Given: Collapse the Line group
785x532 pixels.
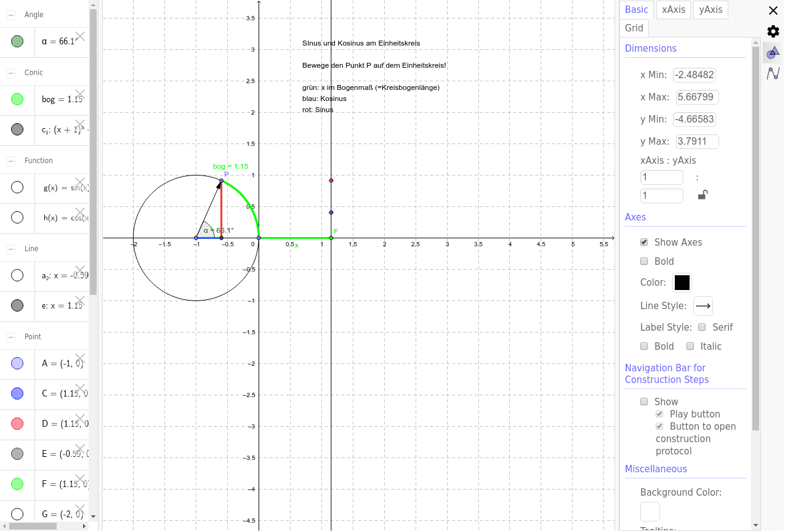Looking at the screenshot, I should tap(11, 249).
